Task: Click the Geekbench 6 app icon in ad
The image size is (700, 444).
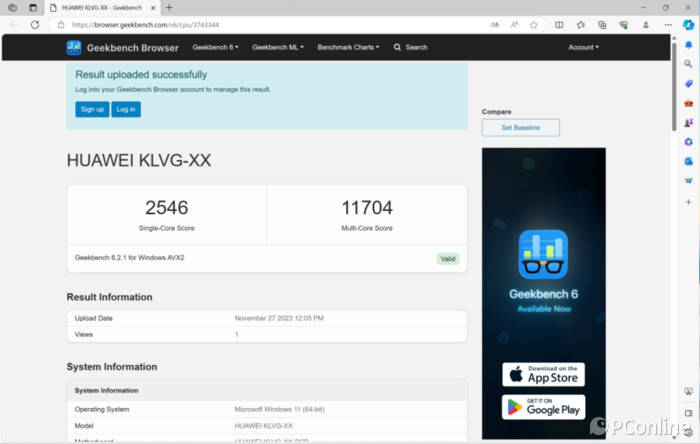Action: (x=543, y=254)
